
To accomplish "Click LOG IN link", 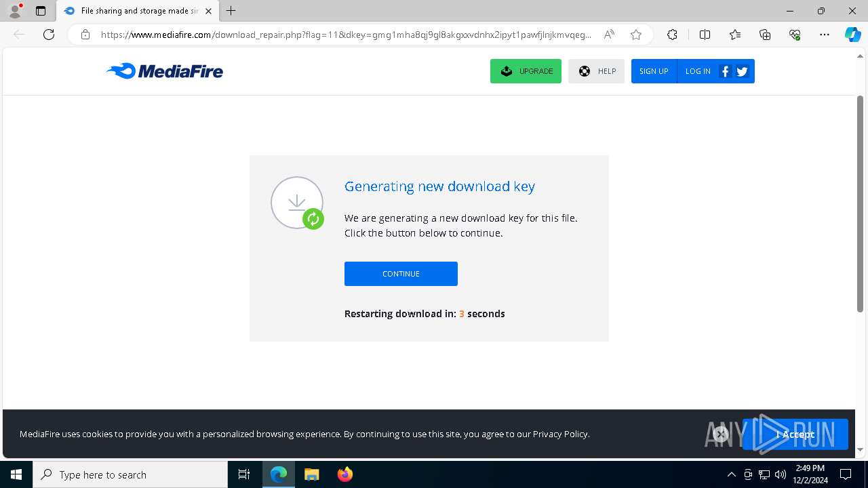I will (x=698, y=71).
